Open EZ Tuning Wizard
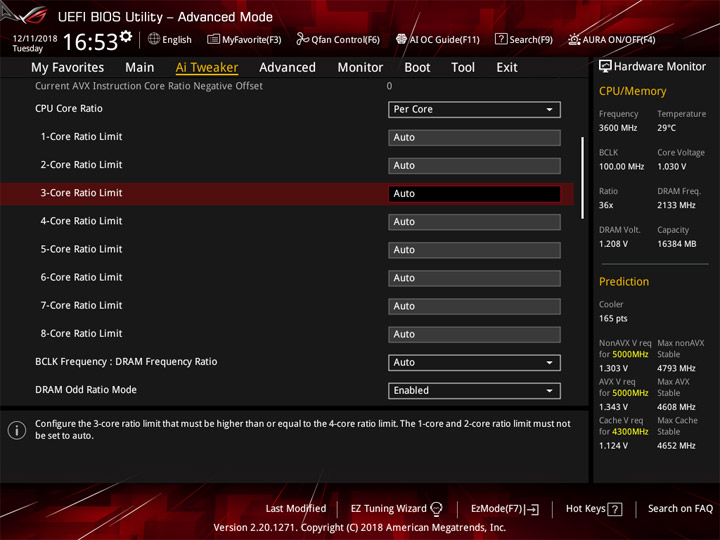720x540 pixels. pyautogui.click(x=396, y=509)
